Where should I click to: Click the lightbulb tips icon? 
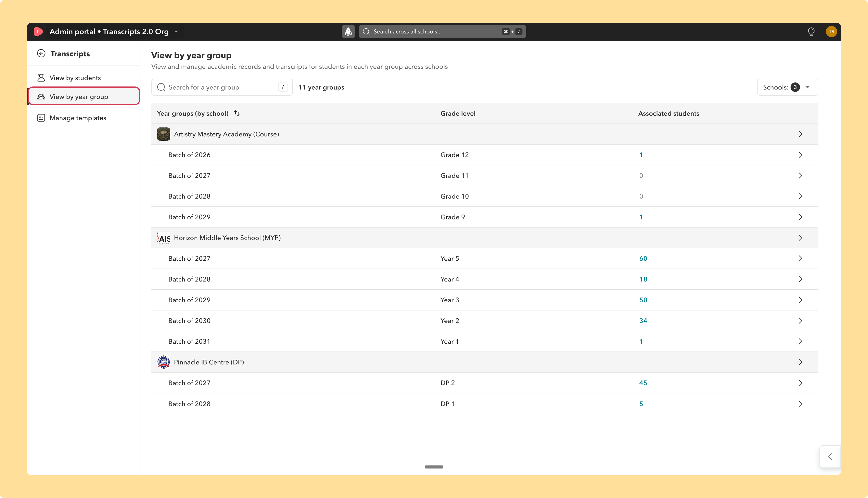click(x=811, y=32)
